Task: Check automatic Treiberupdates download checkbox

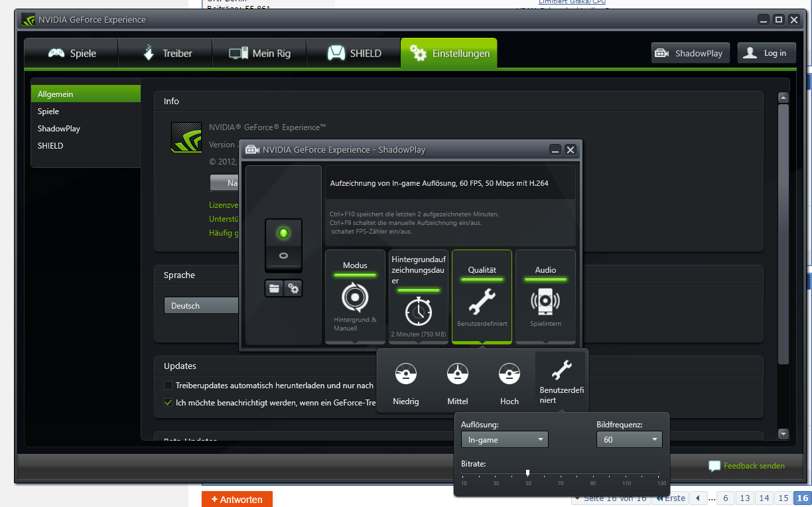Action: pyautogui.click(x=169, y=385)
